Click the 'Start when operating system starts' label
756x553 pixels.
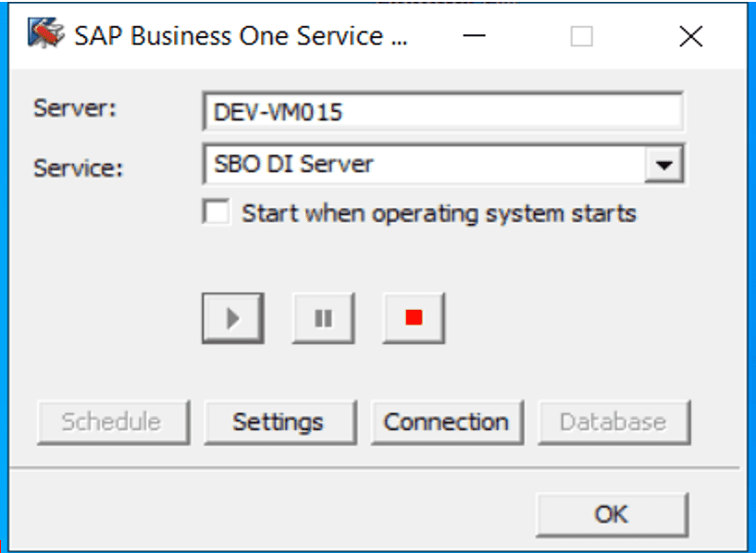[439, 214]
